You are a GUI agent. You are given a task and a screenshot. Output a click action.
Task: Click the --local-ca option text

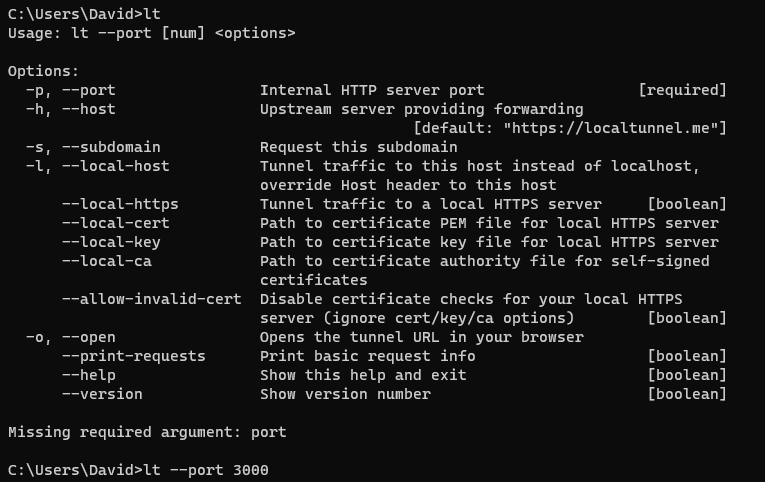[x=106, y=261]
